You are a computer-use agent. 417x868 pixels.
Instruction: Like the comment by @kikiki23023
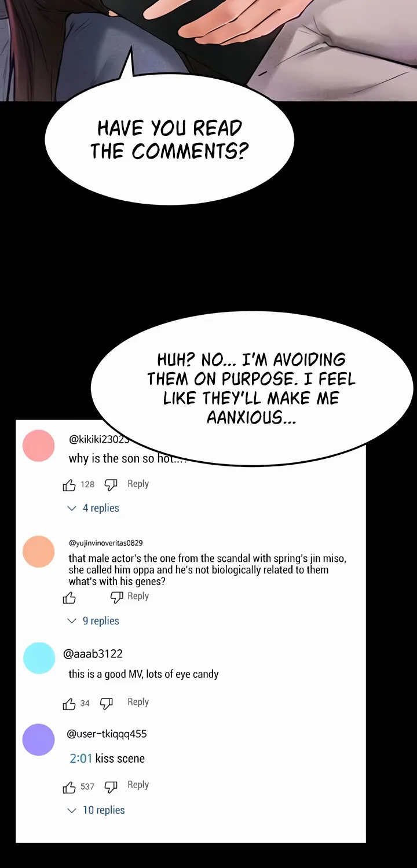[x=69, y=485]
